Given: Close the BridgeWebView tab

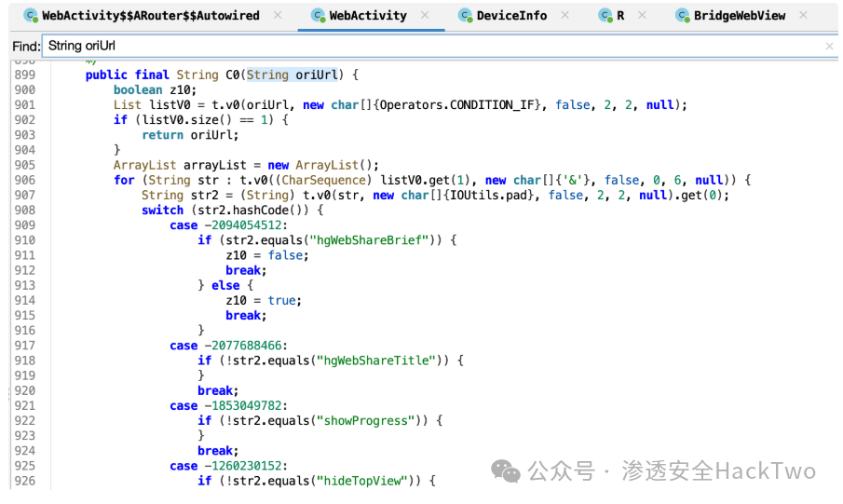Looking at the screenshot, I should [x=803, y=15].
